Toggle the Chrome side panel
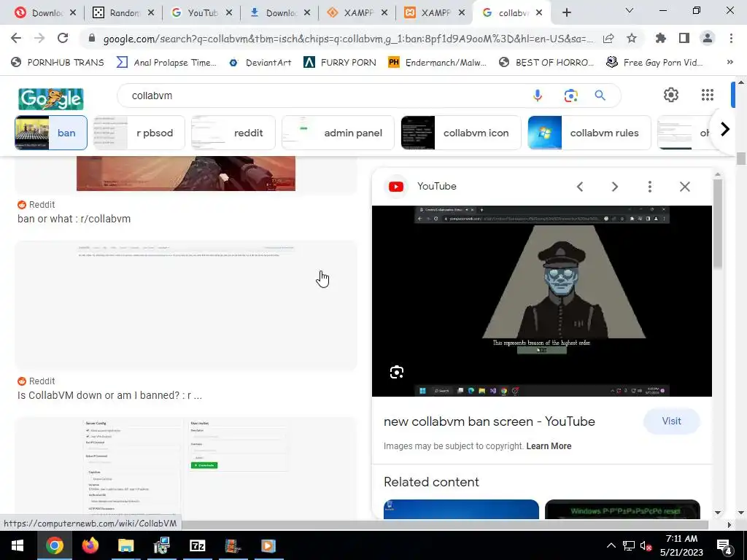Image resolution: width=747 pixels, height=560 pixels. click(x=684, y=39)
